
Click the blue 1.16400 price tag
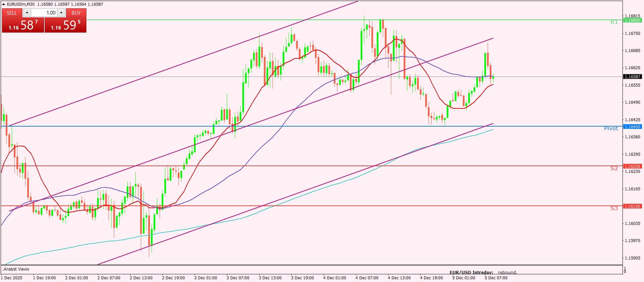tap(632, 127)
